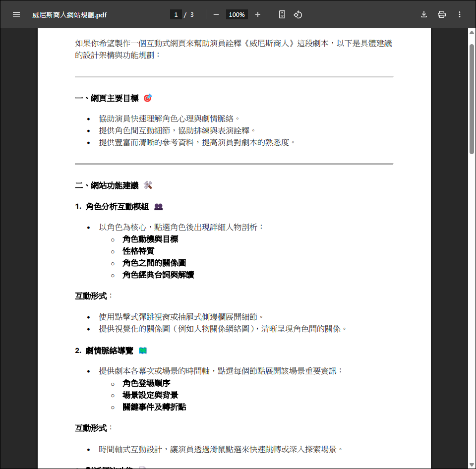The height and width of the screenshot is (469, 476).
Task: Click the line starting 時間軸式互動設計
Action: coord(221,449)
